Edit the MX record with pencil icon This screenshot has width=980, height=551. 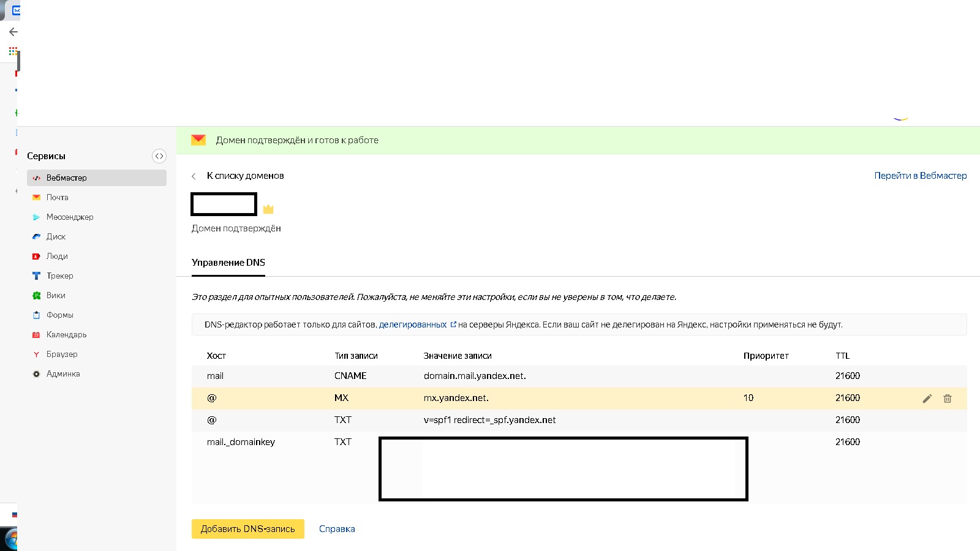click(927, 399)
